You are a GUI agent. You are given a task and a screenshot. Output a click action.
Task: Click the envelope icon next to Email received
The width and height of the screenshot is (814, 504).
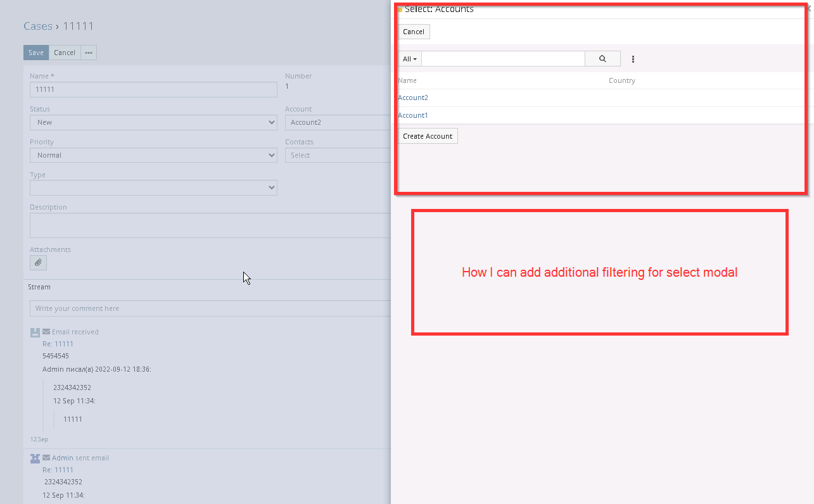pyautogui.click(x=46, y=332)
